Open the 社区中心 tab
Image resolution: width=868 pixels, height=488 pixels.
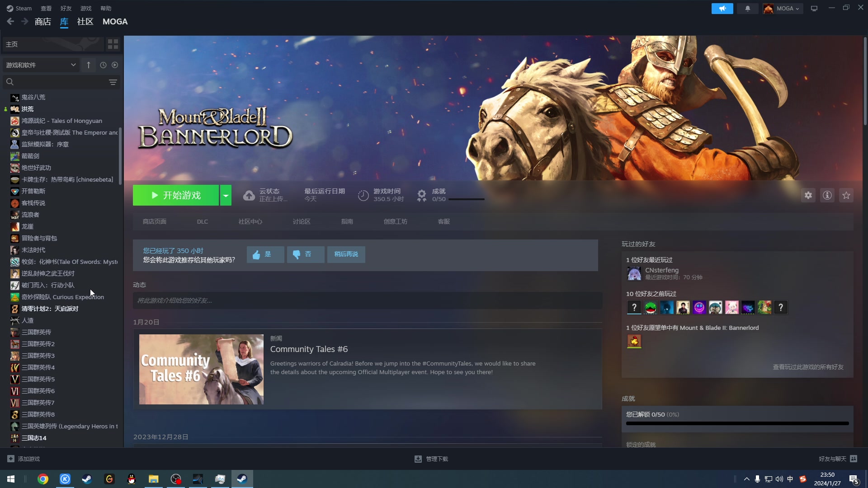tap(250, 221)
